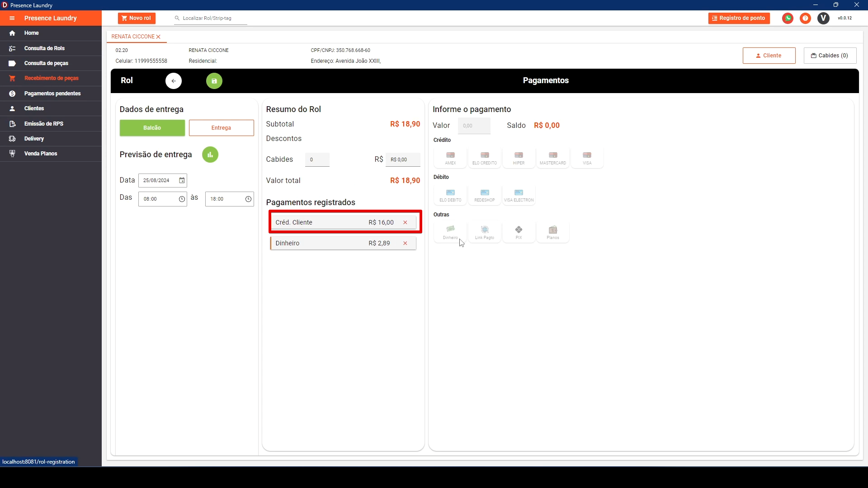The width and height of the screenshot is (868, 488).
Task: Click version label v0.0.12
Action: [x=844, y=18]
